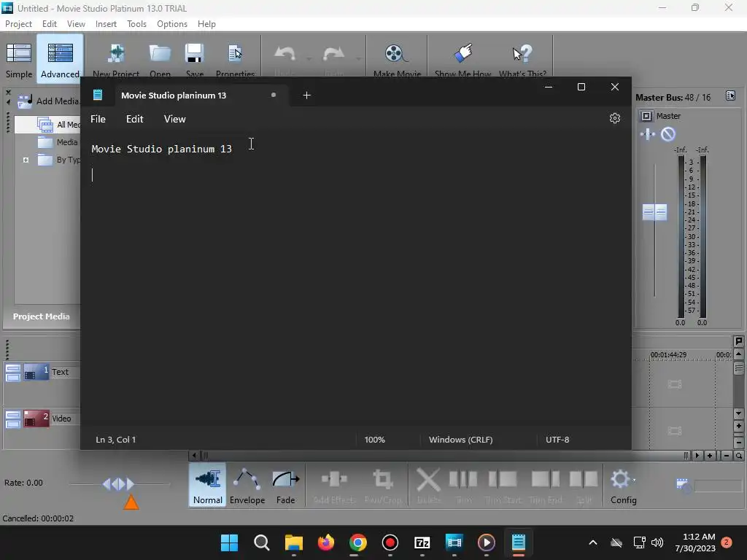Click the Video track layout icon

(13, 419)
